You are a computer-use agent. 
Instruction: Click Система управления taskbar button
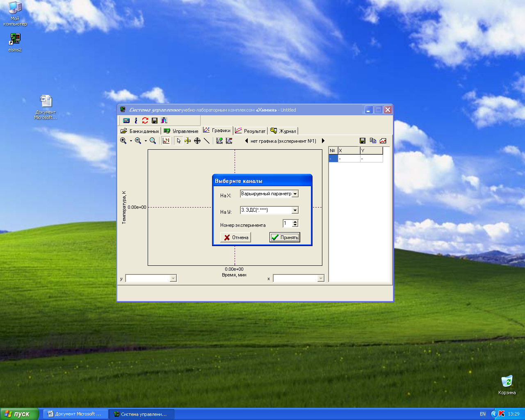pyautogui.click(x=142, y=414)
